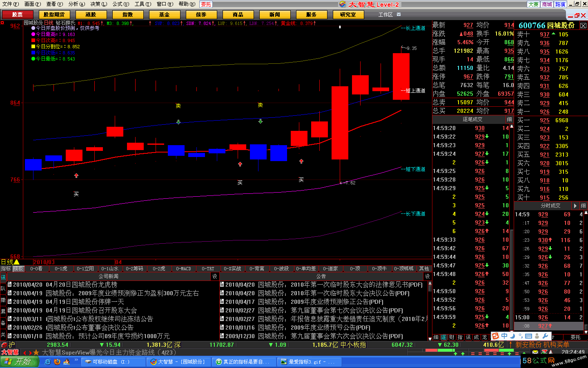Click the 研究室 toolbar button
This screenshot has width=588, height=368.
tap(348, 14)
